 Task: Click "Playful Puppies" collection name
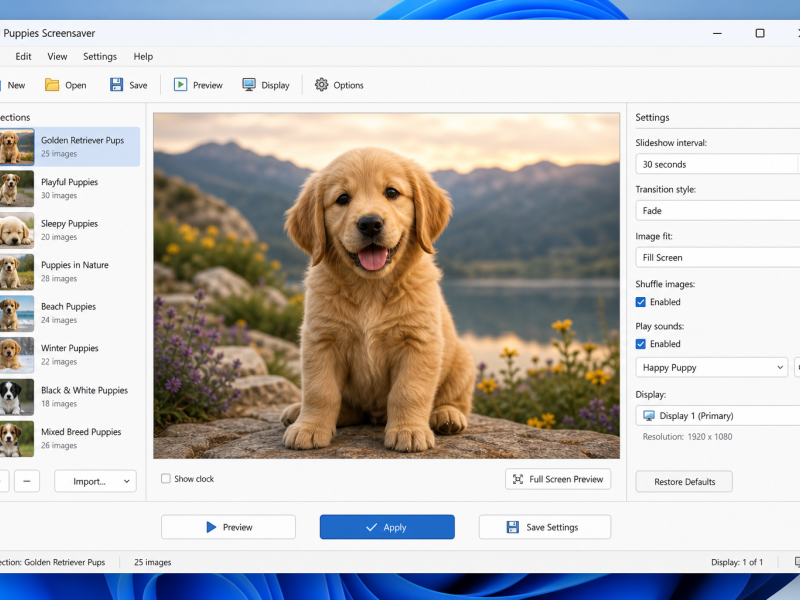(69, 182)
